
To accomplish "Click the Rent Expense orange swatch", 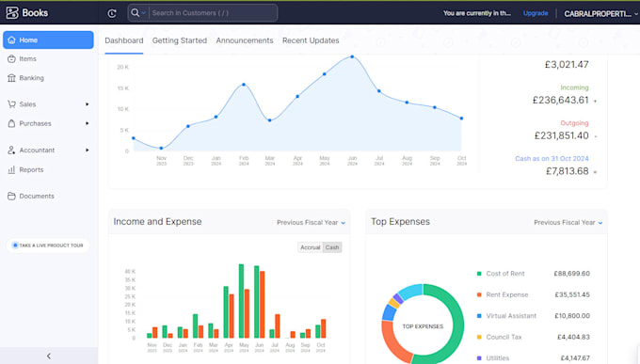I will (x=479, y=294).
